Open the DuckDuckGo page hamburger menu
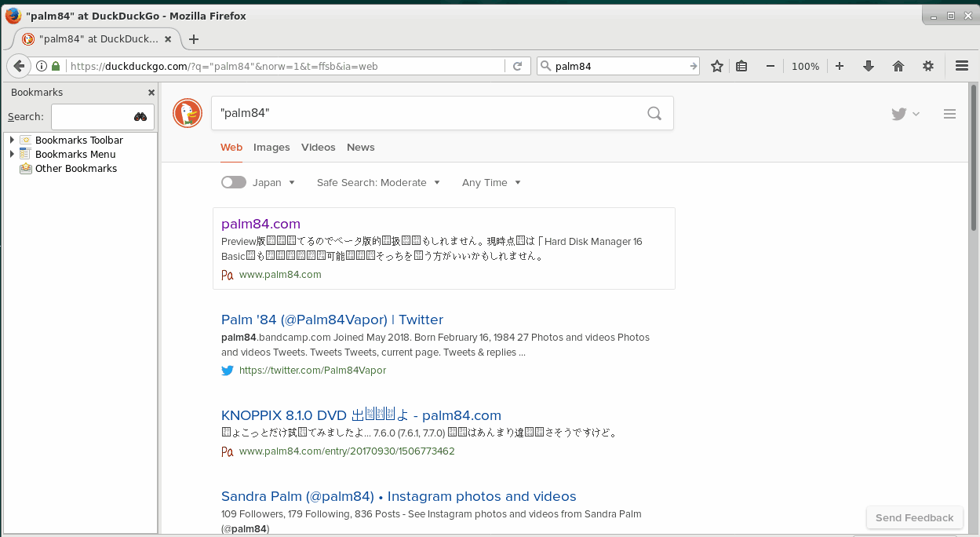The height and width of the screenshot is (537, 980). pos(949,114)
